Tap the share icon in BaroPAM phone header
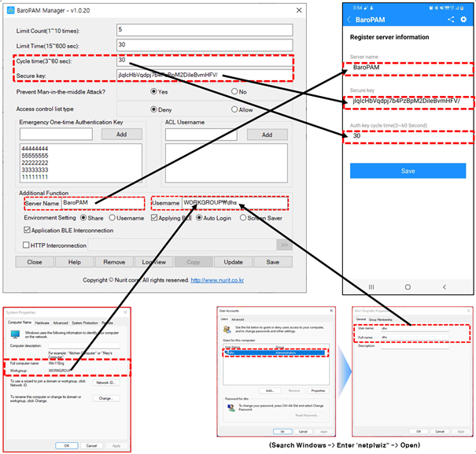Viewport: 476px width, 454px height. coord(451,20)
